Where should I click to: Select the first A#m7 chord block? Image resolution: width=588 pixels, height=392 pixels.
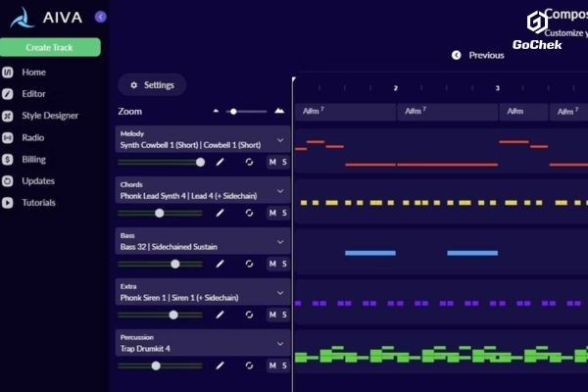[x=345, y=112]
